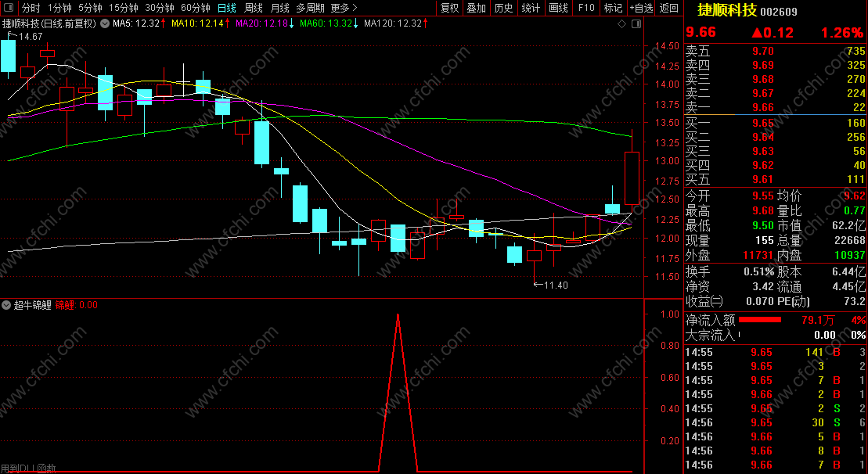Open 画线 drawing tools
The image size is (868, 474).
559,8
